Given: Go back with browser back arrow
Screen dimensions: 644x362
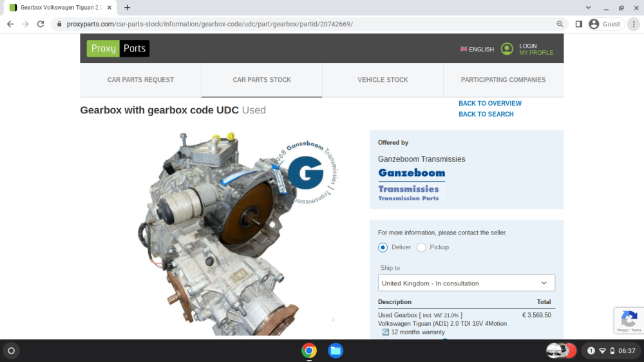Looking at the screenshot, I should pyautogui.click(x=10, y=24).
